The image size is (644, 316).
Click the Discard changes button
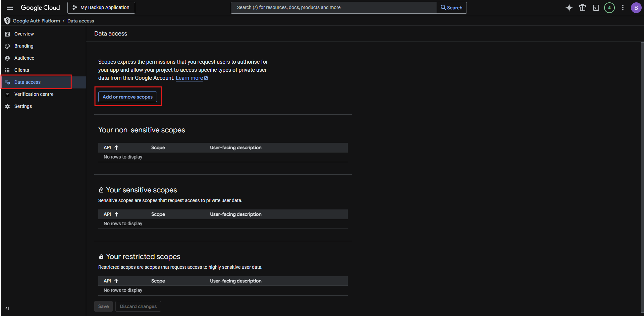click(138, 306)
